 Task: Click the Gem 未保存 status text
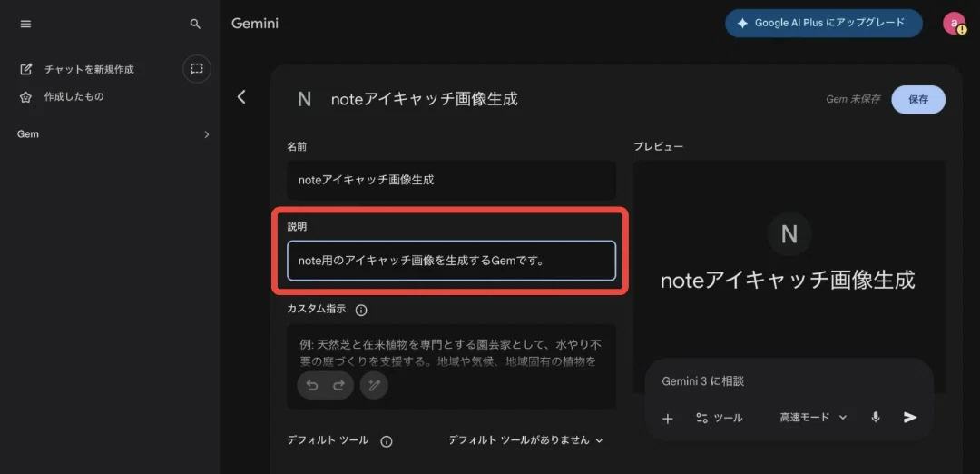coord(852,99)
